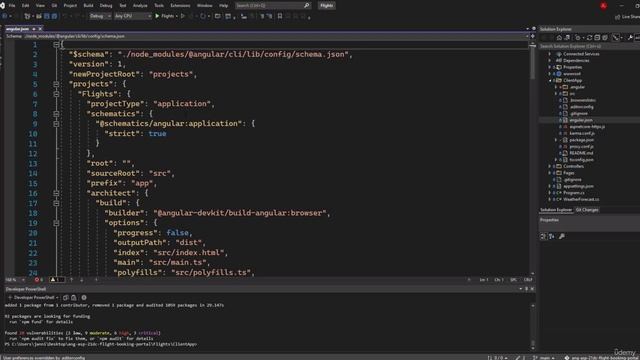Viewport: 640px width, 360px height.
Task: Select karma.conf.js in Solution Explorer
Action: (x=582, y=133)
